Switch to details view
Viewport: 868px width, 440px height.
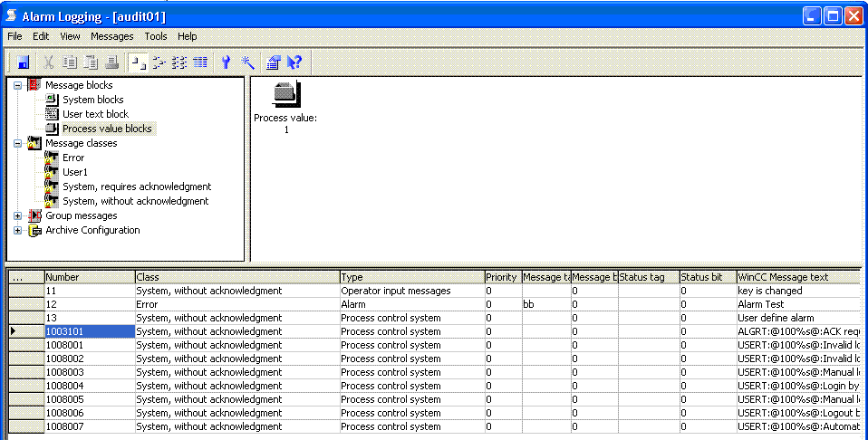[x=200, y=62]
